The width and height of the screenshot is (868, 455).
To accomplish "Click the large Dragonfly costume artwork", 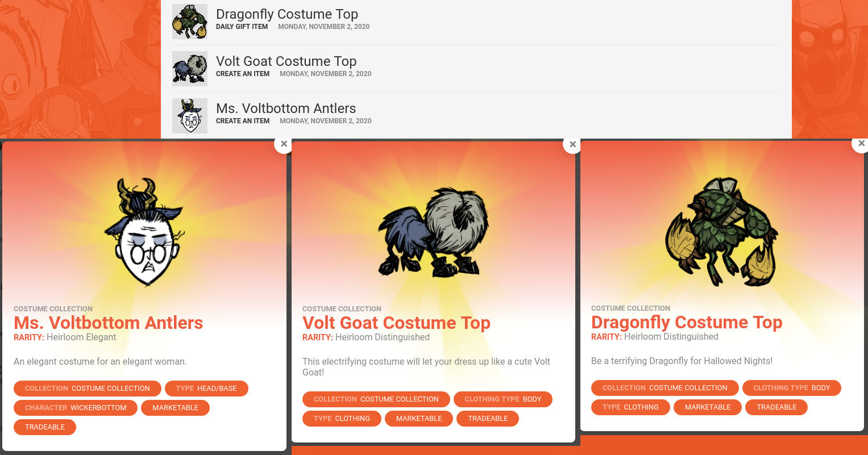I will 722,232.
